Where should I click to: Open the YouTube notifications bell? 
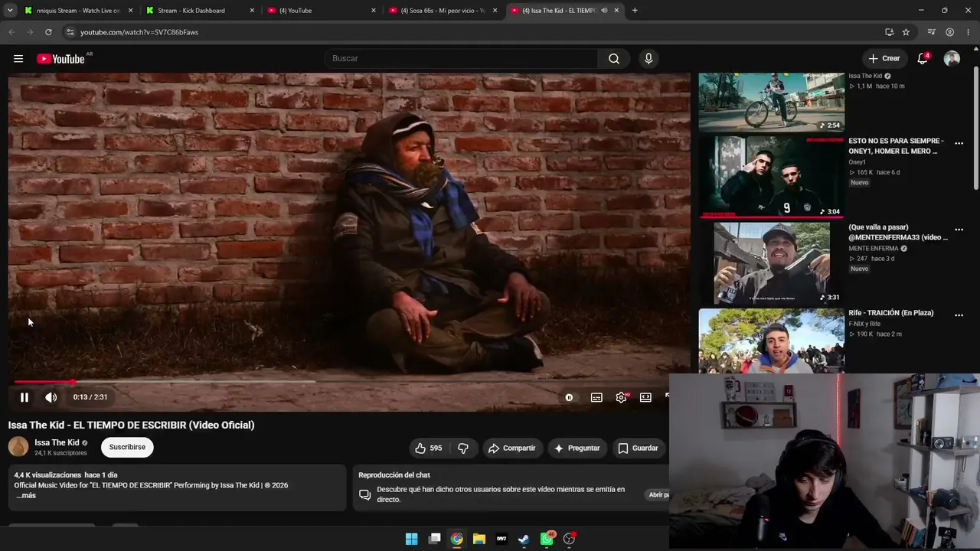(923, 59)
